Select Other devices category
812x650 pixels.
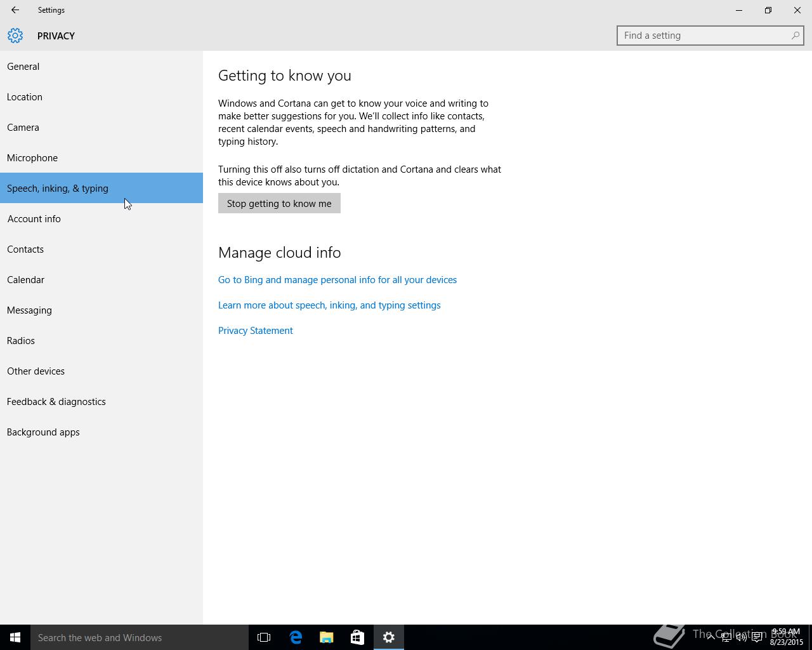point(101,371)
